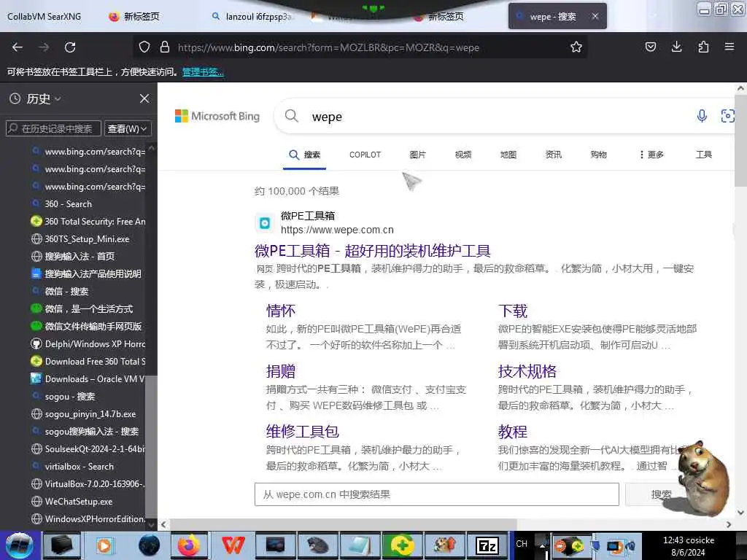Image resolution: width=747 pixels, height=560 pixels.
Task: Open Windows Start button
Action: pos(20,545)
